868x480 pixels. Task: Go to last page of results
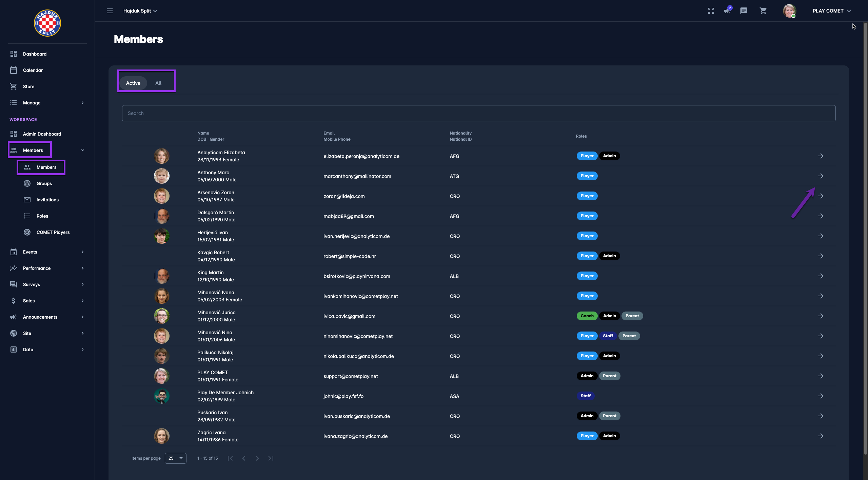click(271, 458)
